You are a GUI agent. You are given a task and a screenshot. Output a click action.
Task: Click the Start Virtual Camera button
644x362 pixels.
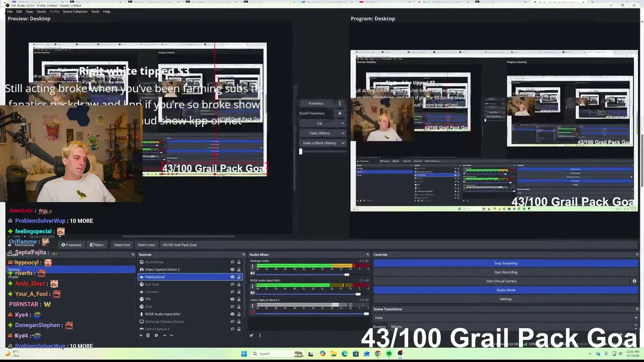pos(502,281)
